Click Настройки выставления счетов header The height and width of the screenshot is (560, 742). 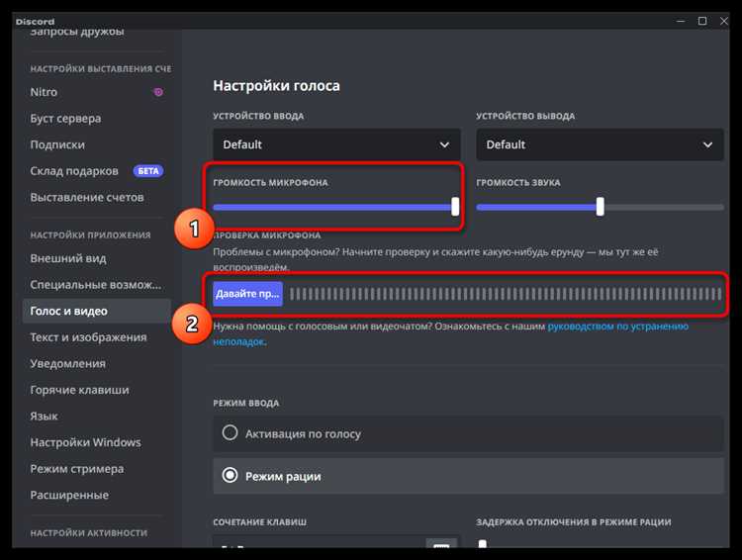click(x=101, y=68)
